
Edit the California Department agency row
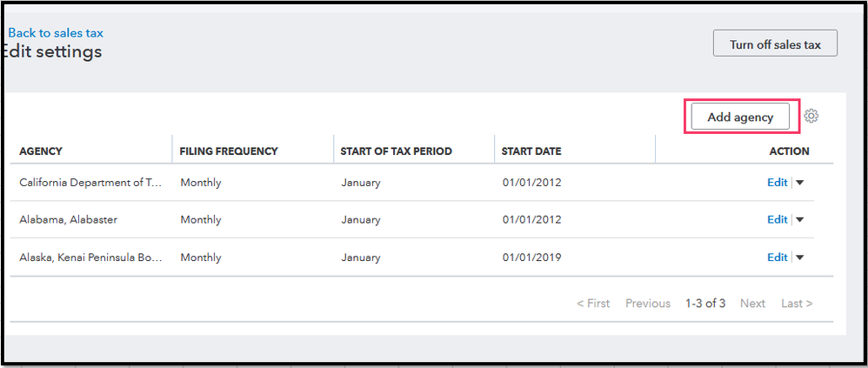[x=777, y=183]
